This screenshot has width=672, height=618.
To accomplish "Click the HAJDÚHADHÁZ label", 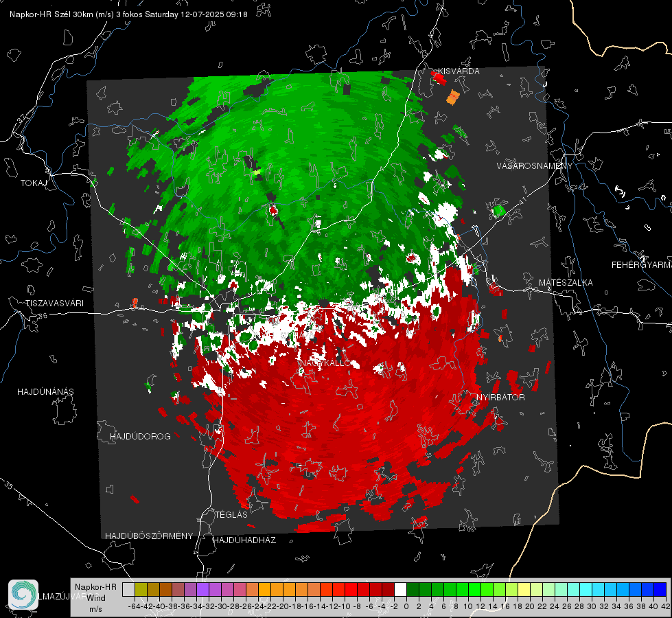I will pyautogui.click(x=244, y=540).
